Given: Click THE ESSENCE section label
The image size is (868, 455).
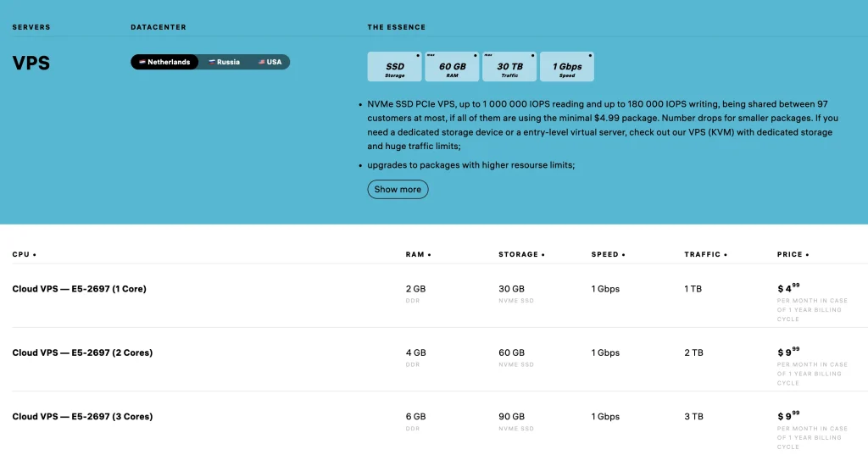Looking at the screenshot, I should [397, 27].
